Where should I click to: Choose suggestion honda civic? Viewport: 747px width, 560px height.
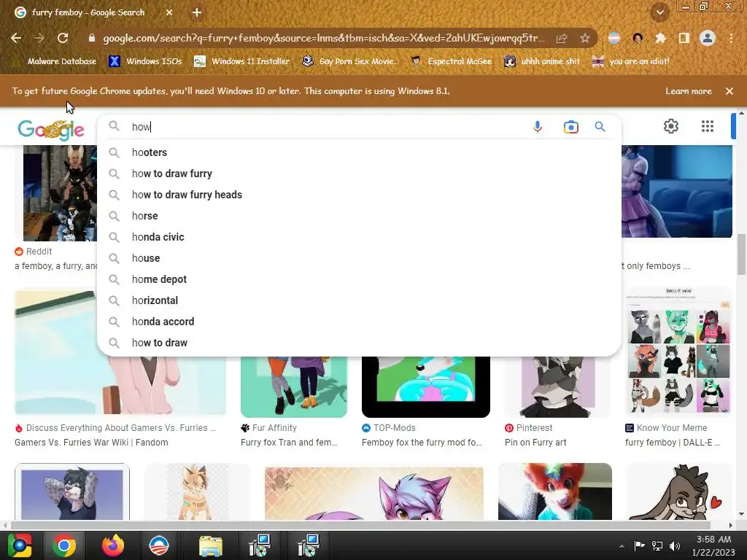(359, 237)
